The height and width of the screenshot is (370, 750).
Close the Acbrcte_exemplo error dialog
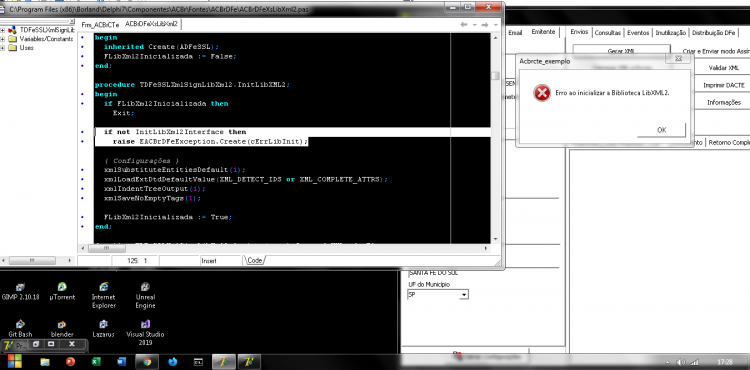pyautogui.click(x=678, y=58)
